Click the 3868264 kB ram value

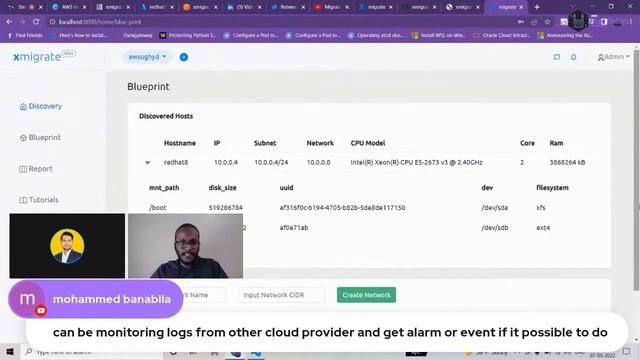coord(567,162)
